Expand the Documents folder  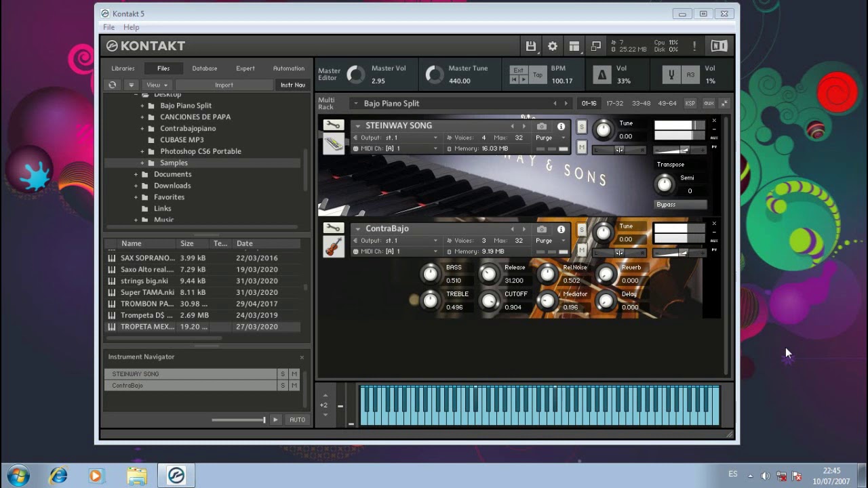136,175
